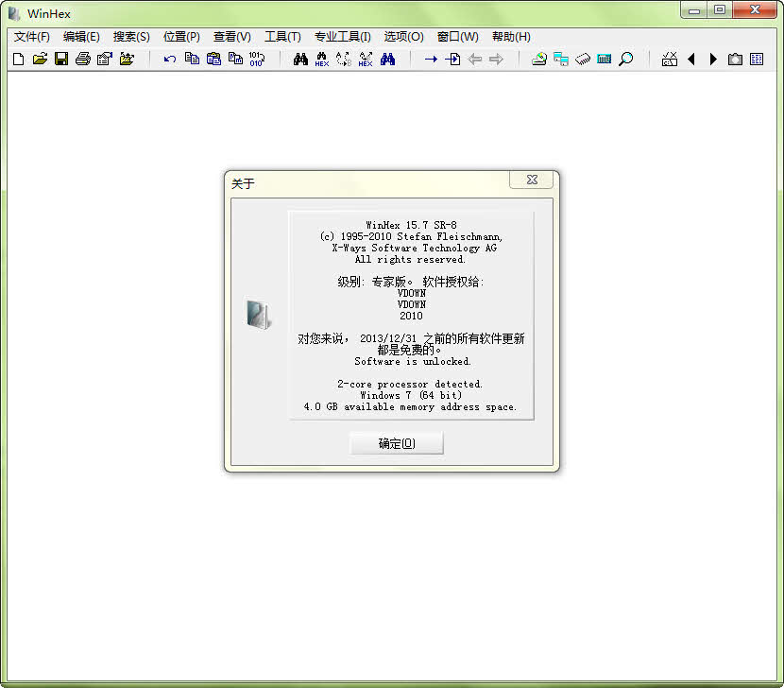The width and height of the screenshot is (784, 688).
Task: Minimize the WinHex window
Action: point(694,10)
